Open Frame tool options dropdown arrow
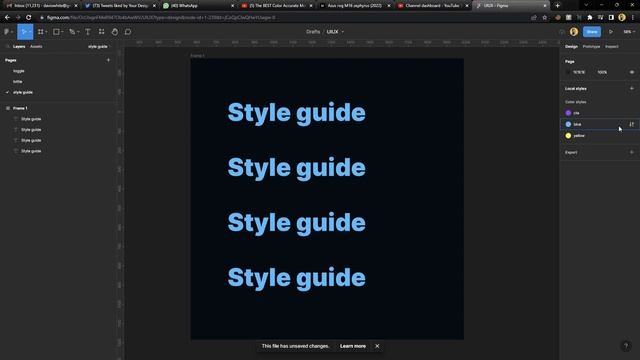 pos(46,32)
